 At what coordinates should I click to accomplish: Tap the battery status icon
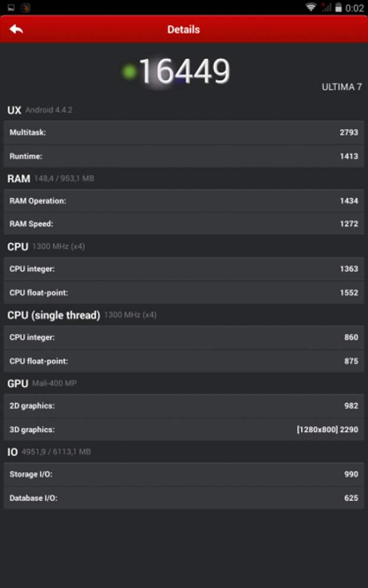click(x=339, y=7)
